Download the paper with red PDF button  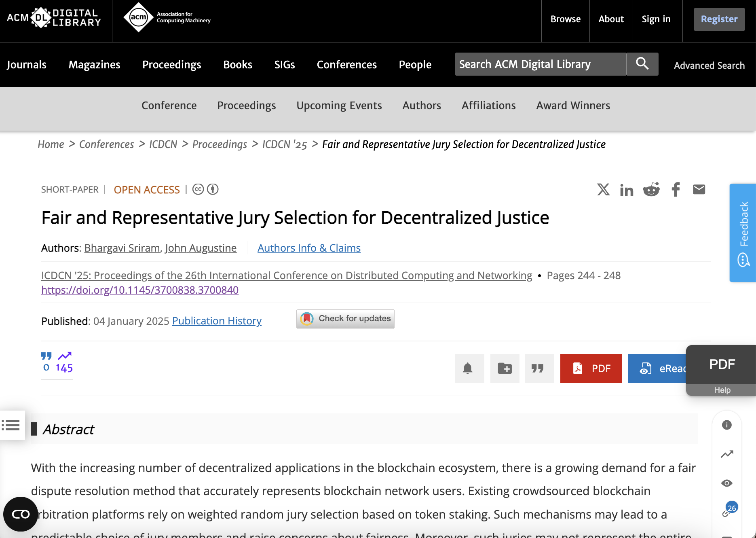pyautogui.click(x=591, y=369)
